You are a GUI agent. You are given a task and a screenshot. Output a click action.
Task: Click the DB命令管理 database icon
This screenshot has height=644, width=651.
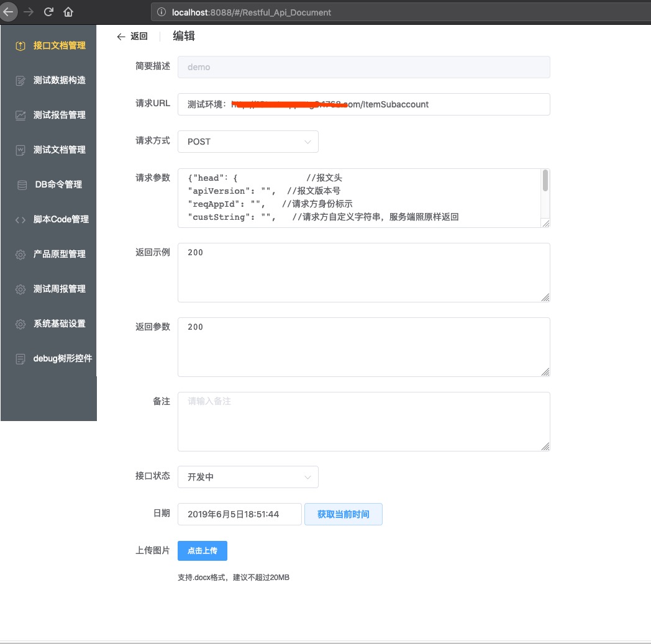pos(22,185)
